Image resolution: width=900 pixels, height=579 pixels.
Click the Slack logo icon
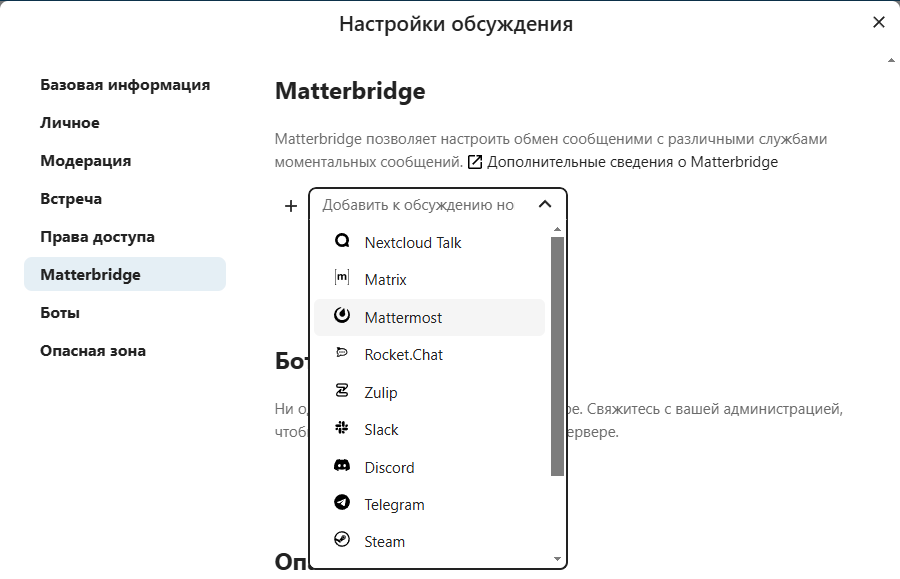click(x=342, y=429)
